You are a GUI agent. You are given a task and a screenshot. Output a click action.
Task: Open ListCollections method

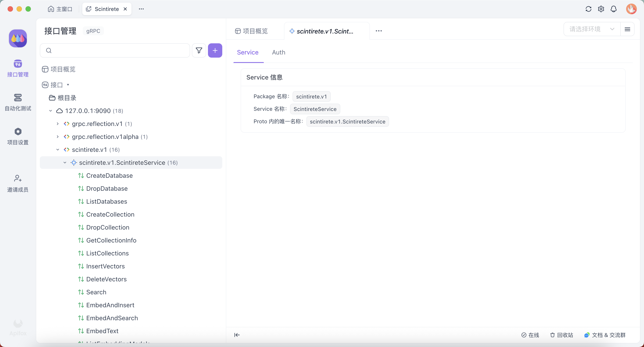click(x=108, y=253)
